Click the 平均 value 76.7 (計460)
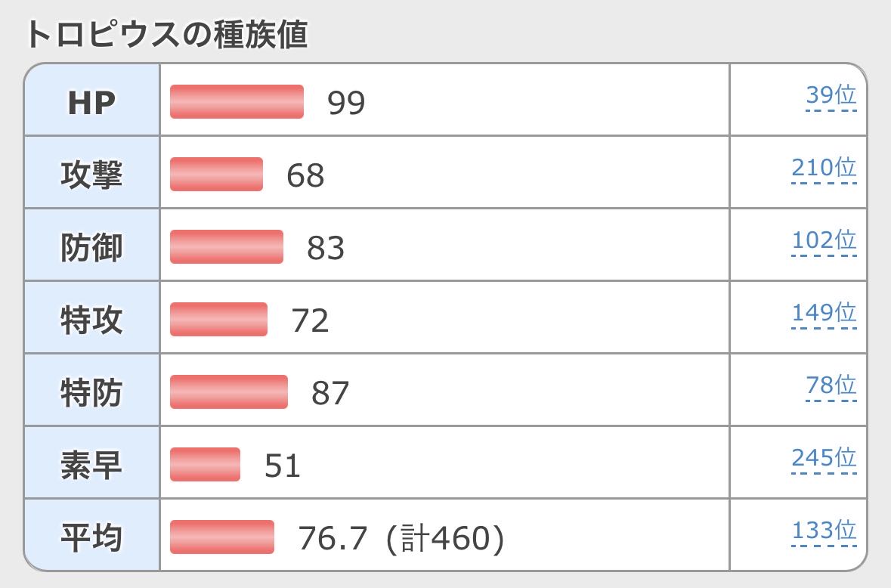Image resolution: width=891 pixels, height=588 pixels. click(x=401, y=538)
